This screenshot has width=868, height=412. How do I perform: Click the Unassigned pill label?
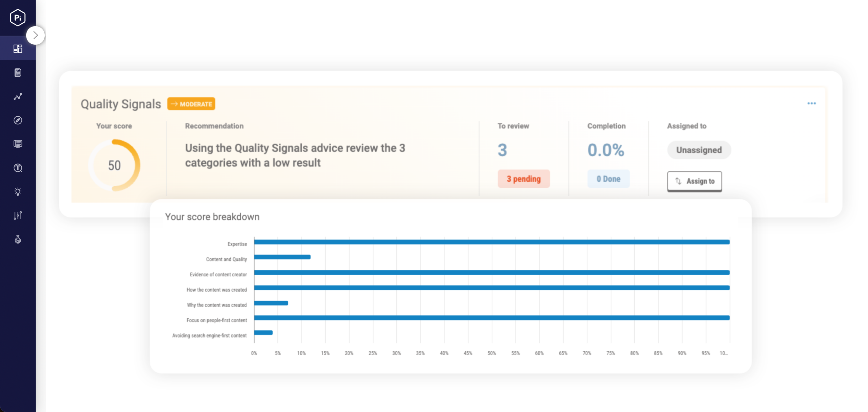pos(699,150)
